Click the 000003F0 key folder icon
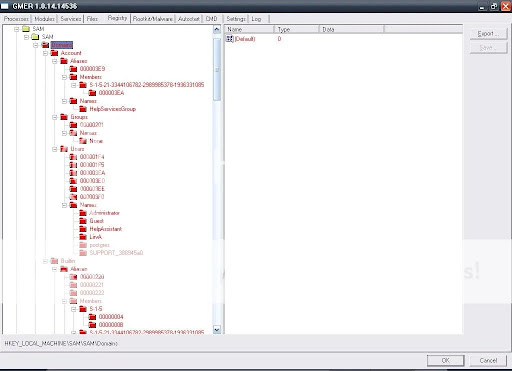 [73, 197]
